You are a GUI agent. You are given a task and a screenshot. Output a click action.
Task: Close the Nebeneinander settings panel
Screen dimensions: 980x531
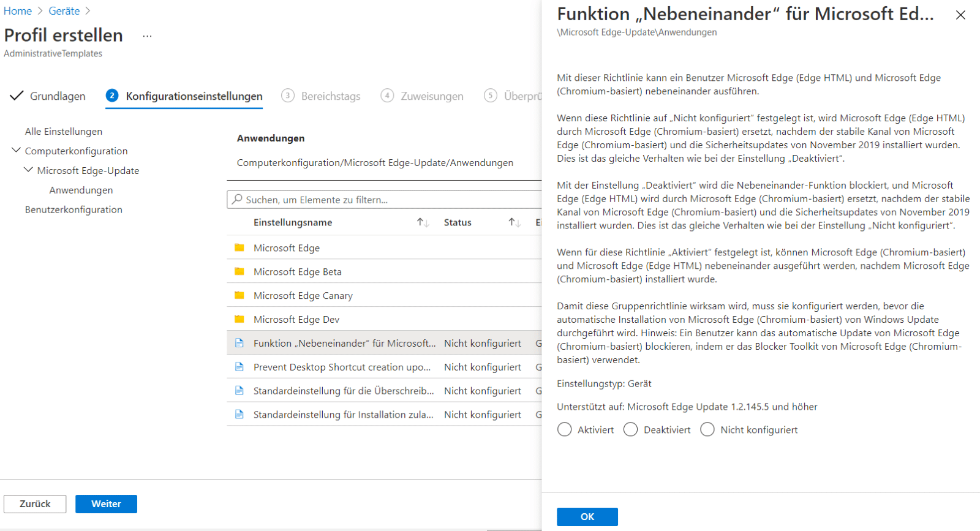(x=960, y=15)
